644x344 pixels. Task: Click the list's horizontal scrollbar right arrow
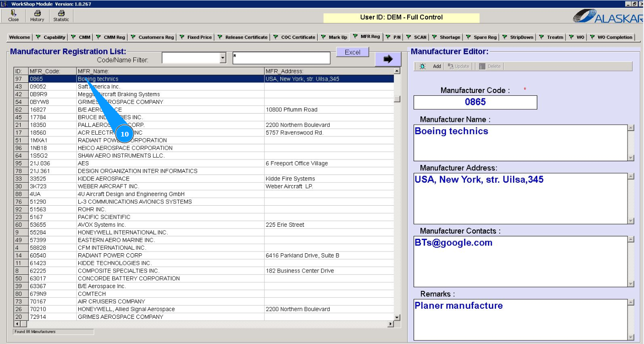tap(391, 324)
